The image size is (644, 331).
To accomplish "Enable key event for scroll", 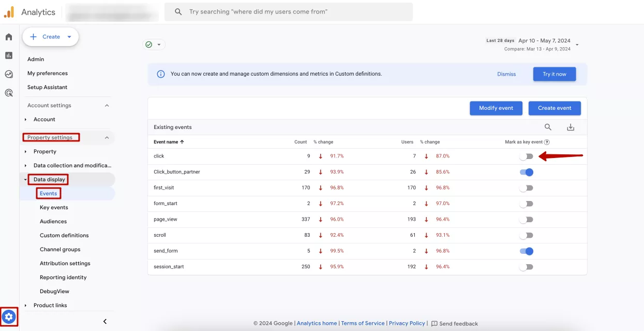I will point(526,235).
